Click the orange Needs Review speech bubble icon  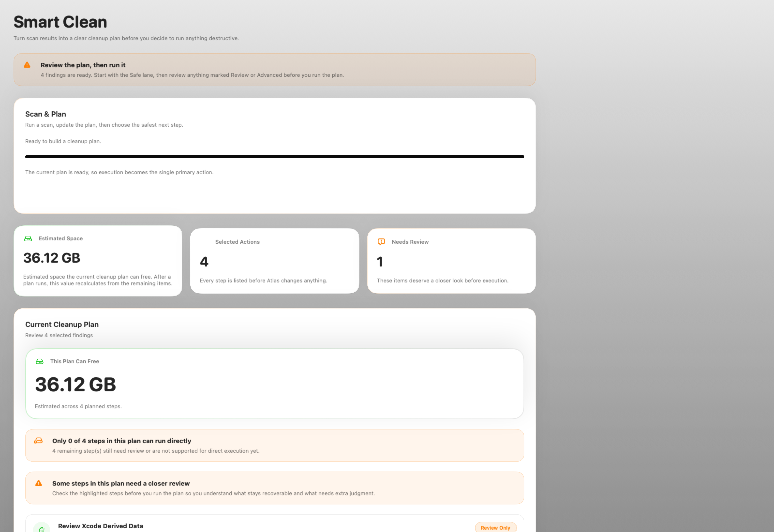point(381,242)
